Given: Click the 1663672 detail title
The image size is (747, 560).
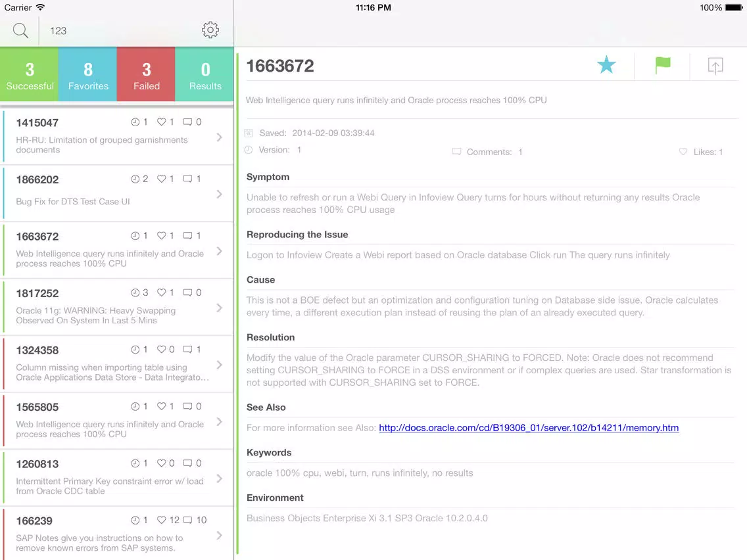Looking at the screenshot, I should pyautogui.click(x=280, y=66).
